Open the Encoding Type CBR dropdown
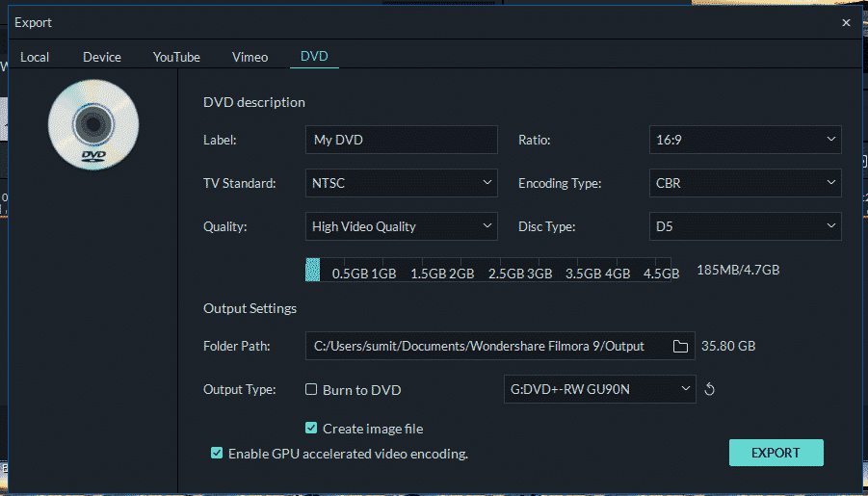 (x=745, y=183)
